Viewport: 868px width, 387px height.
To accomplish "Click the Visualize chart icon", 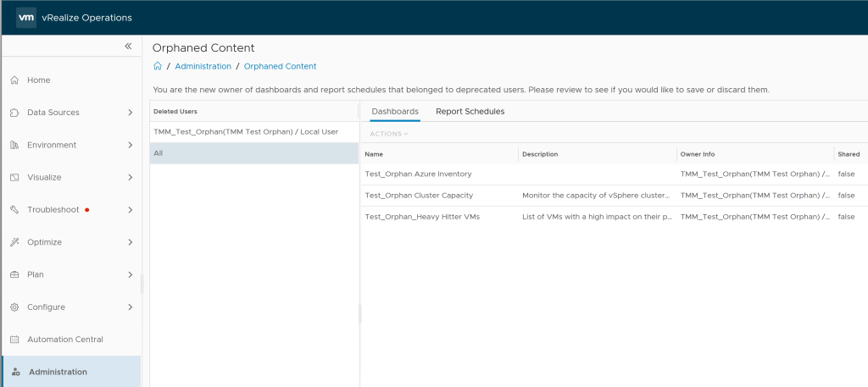I will (14, 178).
